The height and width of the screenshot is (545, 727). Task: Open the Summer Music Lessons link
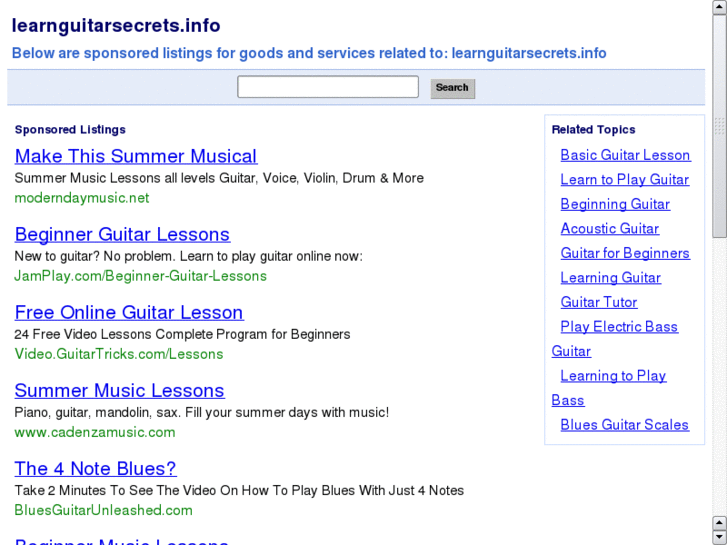pos(120,391)
